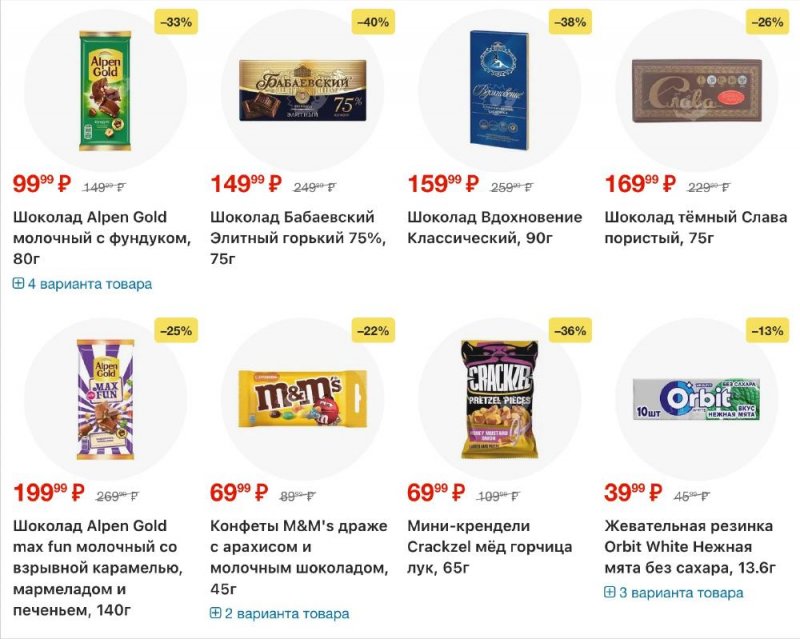Open Crackzel pretzel pieces image
800x639 pixels.
pyautogui.click(x=499, y=400)
